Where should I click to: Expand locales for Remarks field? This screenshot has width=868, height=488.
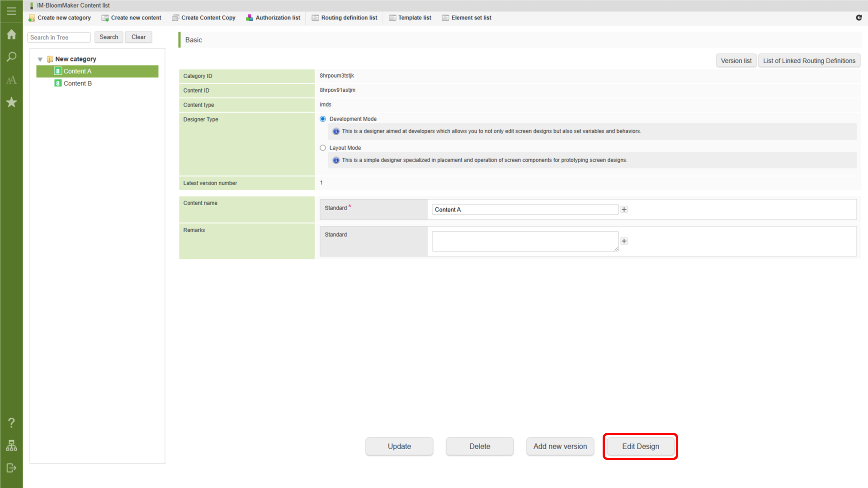(x=624, y=241)
